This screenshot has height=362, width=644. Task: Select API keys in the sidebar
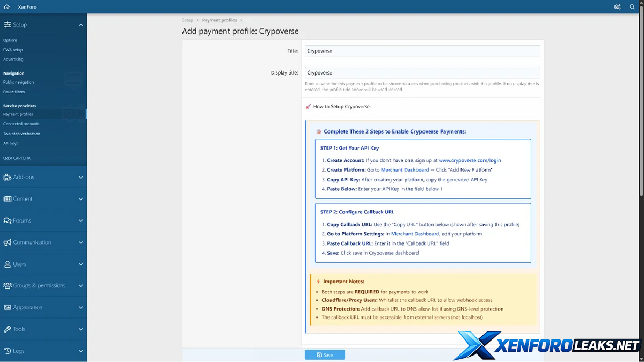tap(11, 143)
